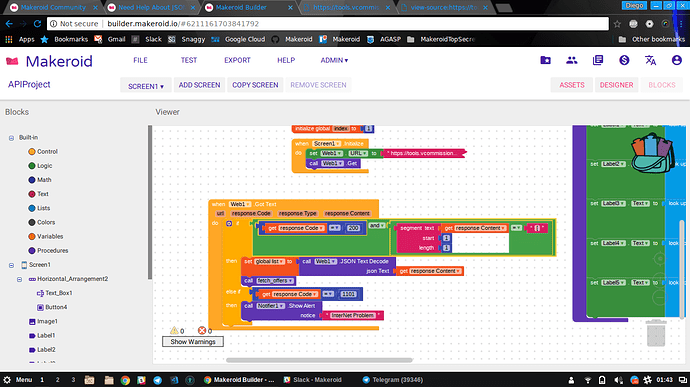Open the system Menu in taskbar
The width and height of the screenshot is (690, 387).
18,380
